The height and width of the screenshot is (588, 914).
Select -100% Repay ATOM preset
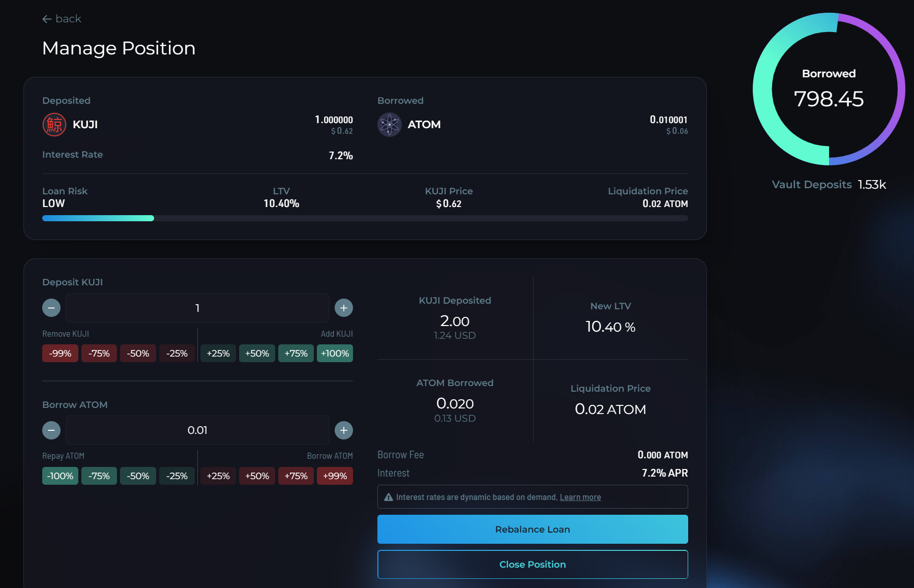coord(60,476)
